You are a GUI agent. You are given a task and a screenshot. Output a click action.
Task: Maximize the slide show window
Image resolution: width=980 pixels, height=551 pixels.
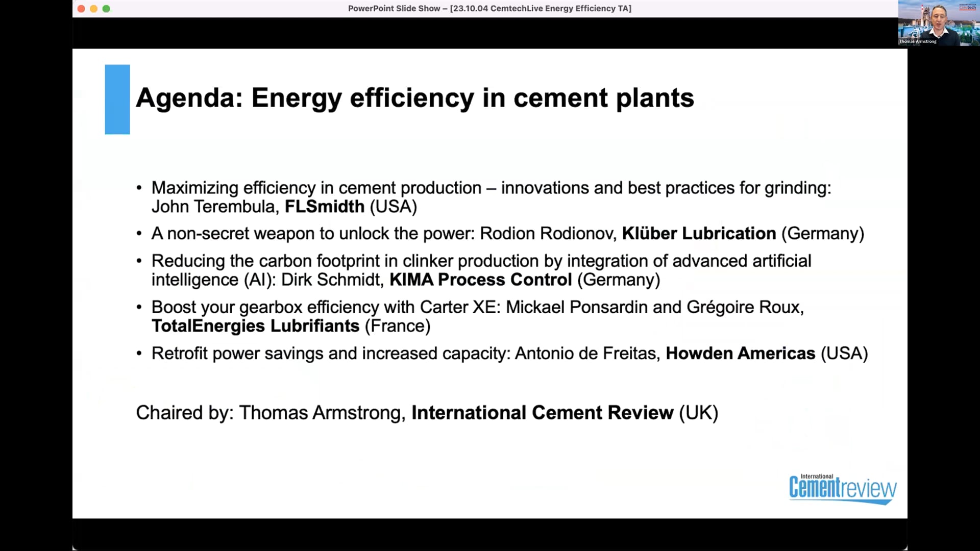coord(106,9)
